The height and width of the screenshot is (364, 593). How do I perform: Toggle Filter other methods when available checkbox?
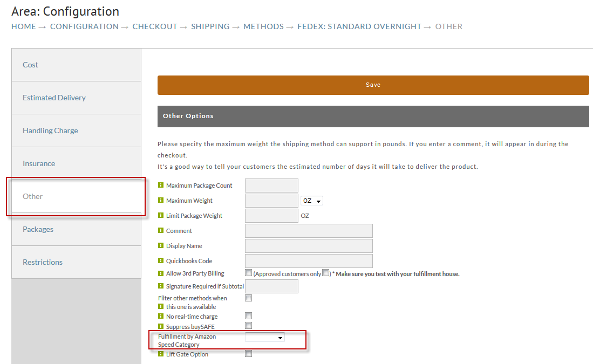tap(248, 298)
